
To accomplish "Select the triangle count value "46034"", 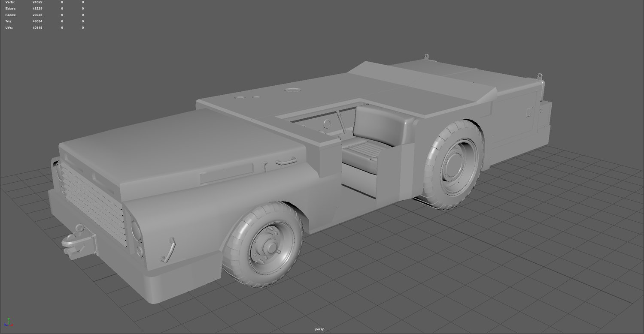I will (x=37, y=21).
